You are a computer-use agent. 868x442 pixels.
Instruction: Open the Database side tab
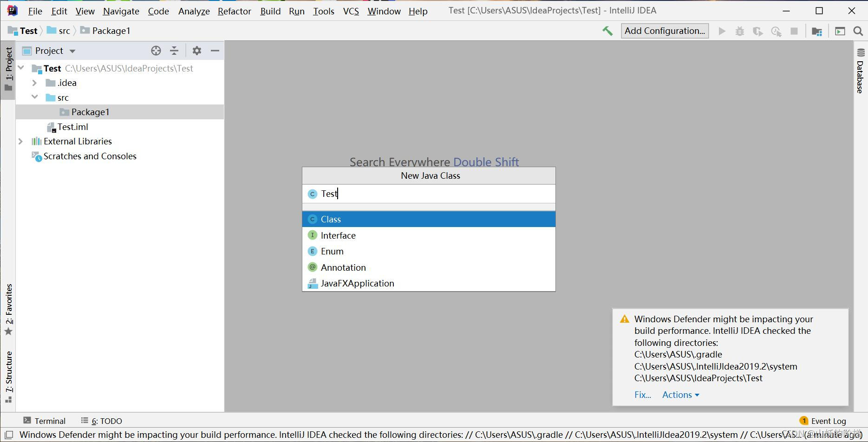pos(861,71)
